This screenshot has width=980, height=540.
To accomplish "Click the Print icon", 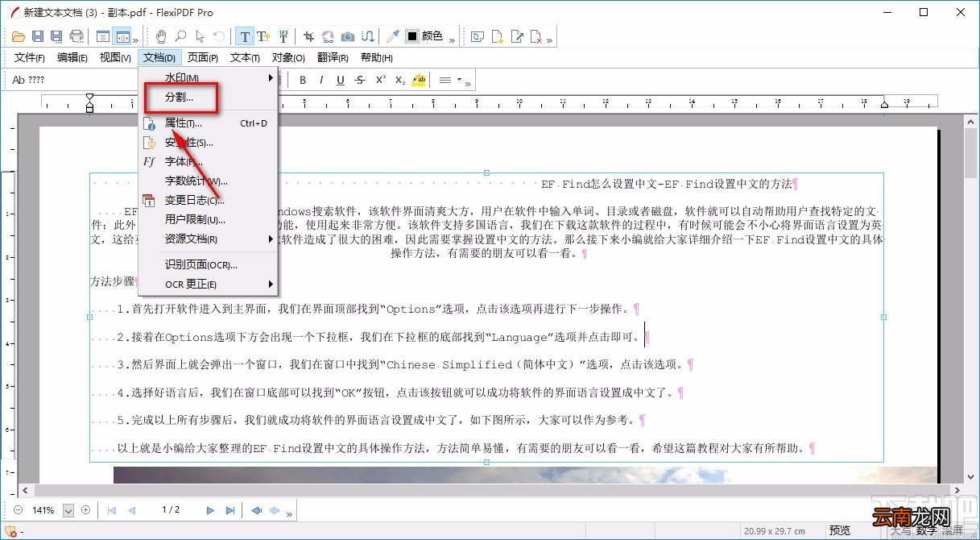I will [x=76, y=36].
